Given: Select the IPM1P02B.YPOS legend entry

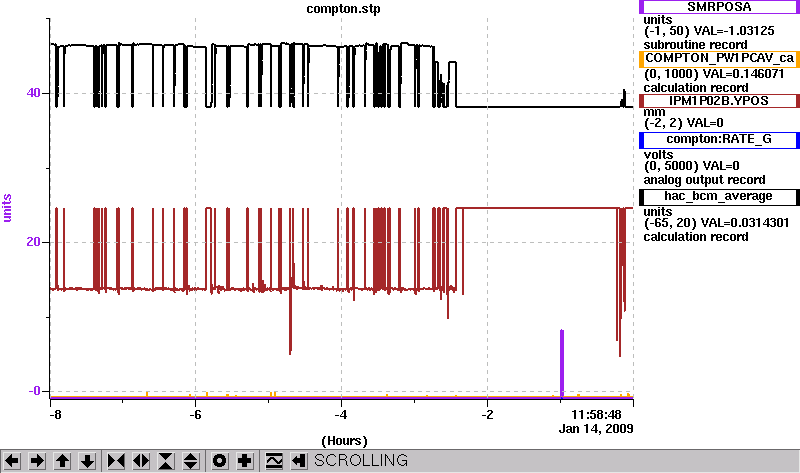Looking at the screenshot, I should click(x=719, y=101).
